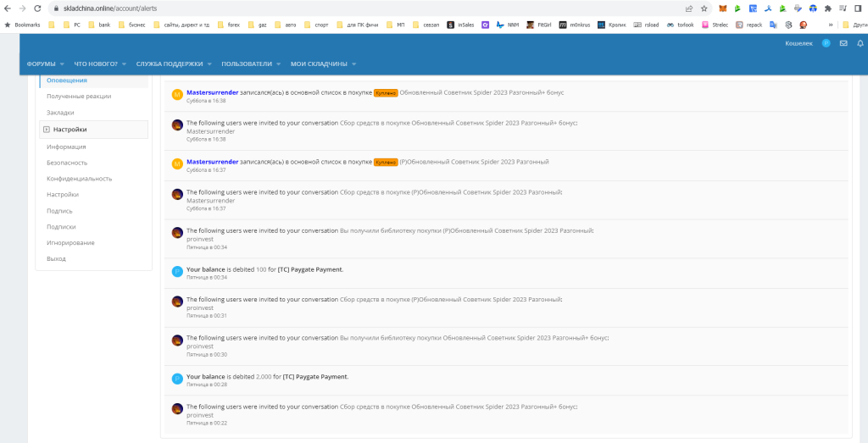This screenshot has height=443, width=868.
Task: Click the share page icon in address bar
Action: point(689,8)
